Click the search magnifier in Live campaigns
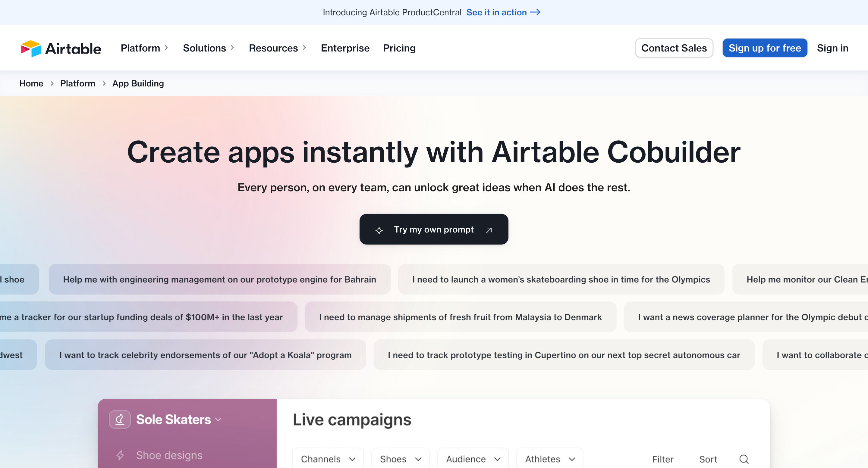Image resolution: width=868 pixels, height=468 pixels. click(x=744, y=459)
